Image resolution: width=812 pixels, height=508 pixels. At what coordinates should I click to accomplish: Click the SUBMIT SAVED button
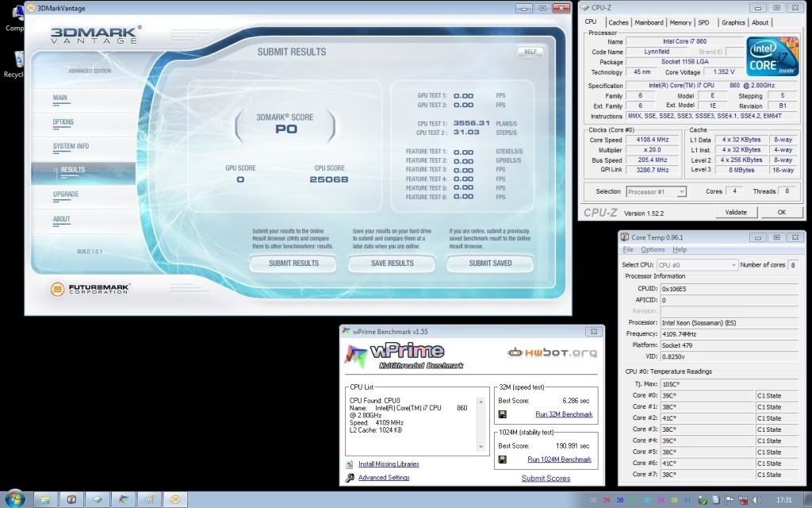[490, 264]
